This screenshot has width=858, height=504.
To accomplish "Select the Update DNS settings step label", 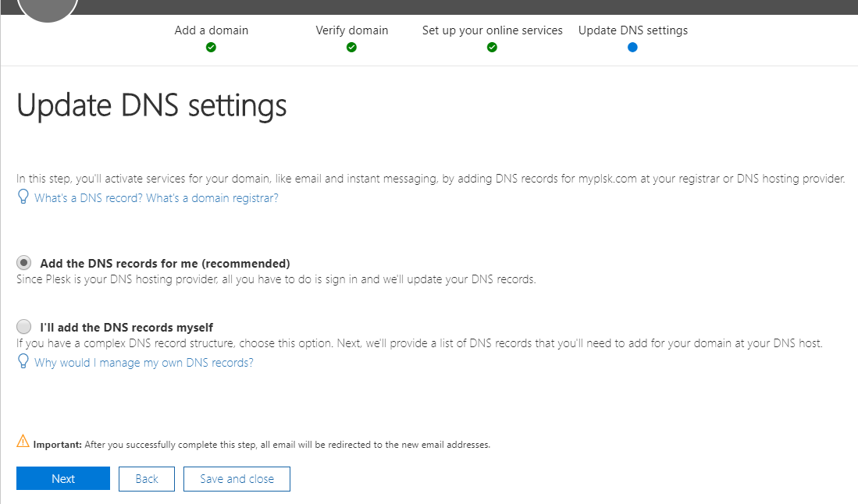I will (632, 30).
